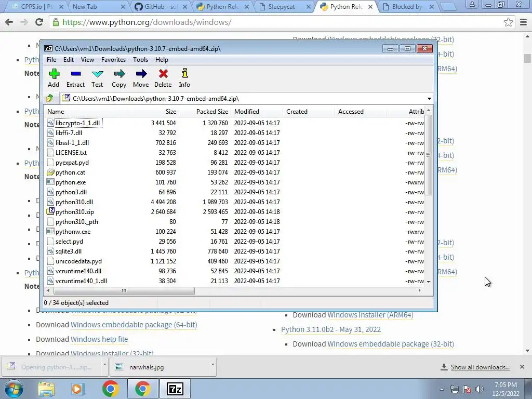532x399 pixels.
Task: Close the downloads bar
Action: [x=522, y=367]
